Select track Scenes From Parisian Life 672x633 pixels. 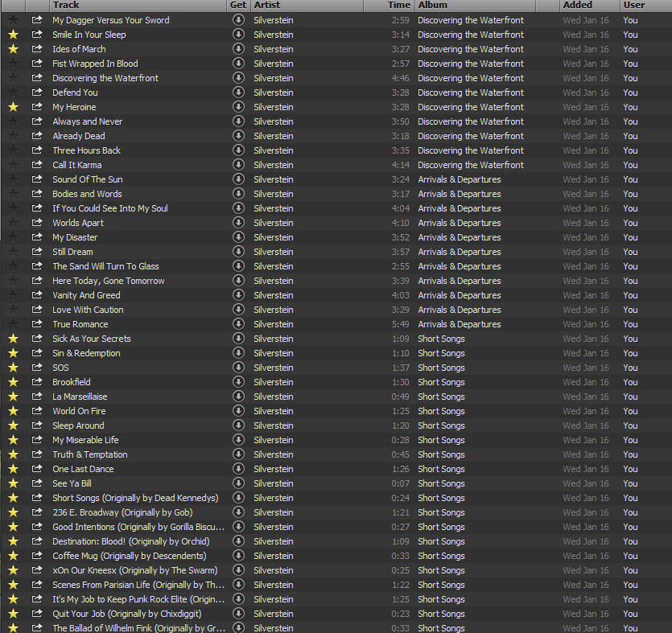point(138,585)
